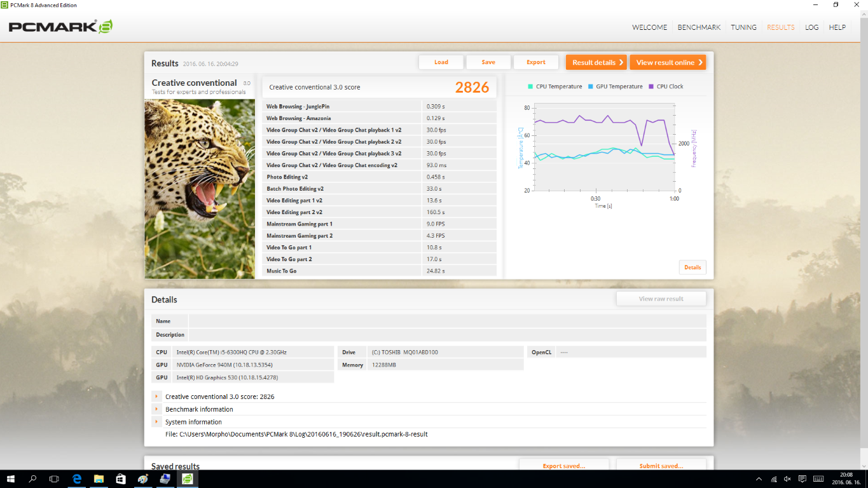Open the taskbar search icon
Image resolution: width=868 pixels, height=488 pixels.
click(33, 478)
